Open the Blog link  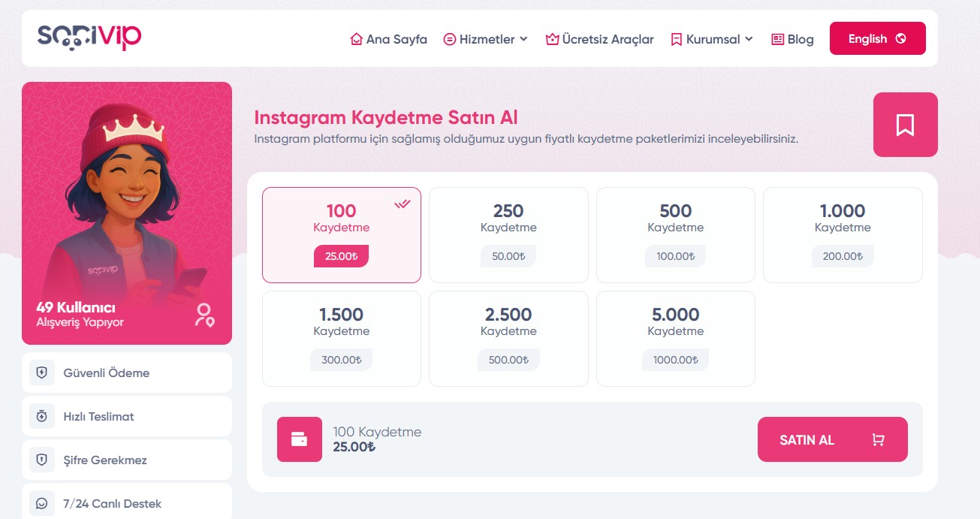pos(792,39)
